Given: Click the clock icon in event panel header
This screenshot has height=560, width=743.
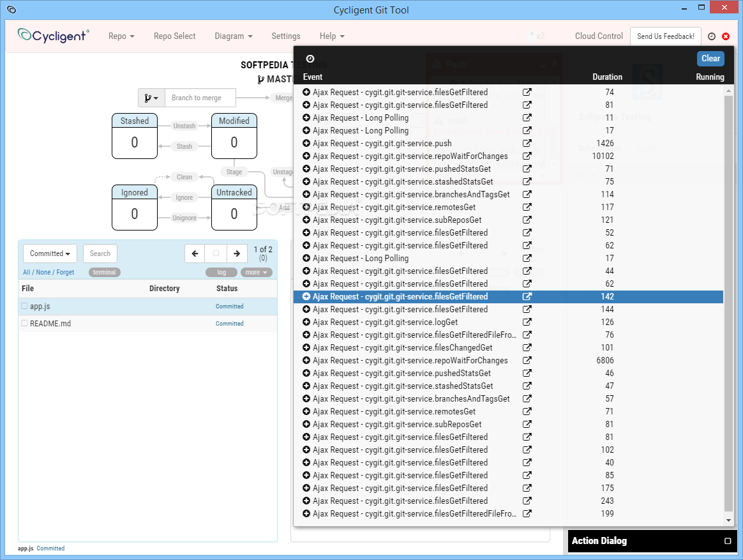Looking at the screenshot, I should tap(310, 59).
